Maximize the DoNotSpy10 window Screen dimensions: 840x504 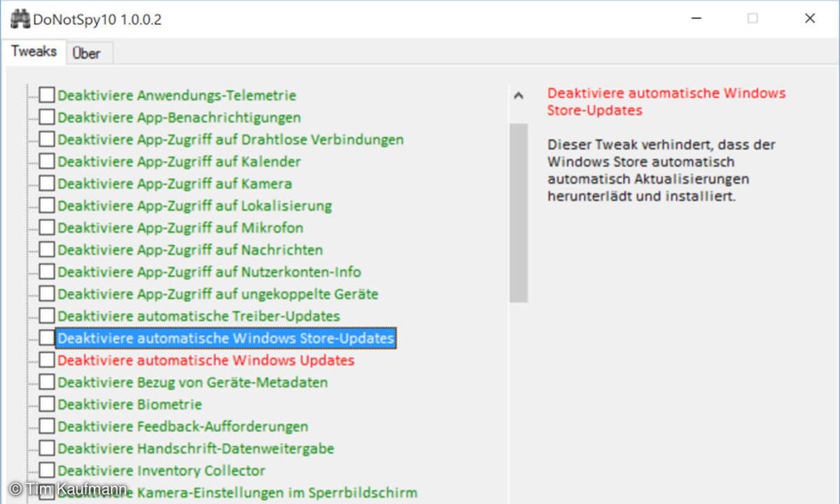(752, 19)
